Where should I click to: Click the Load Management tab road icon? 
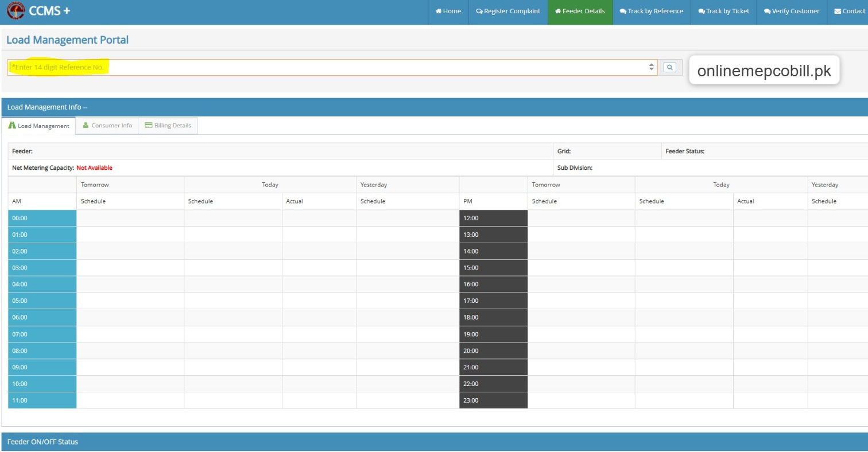pyautogui.click(x=12, y=126)
